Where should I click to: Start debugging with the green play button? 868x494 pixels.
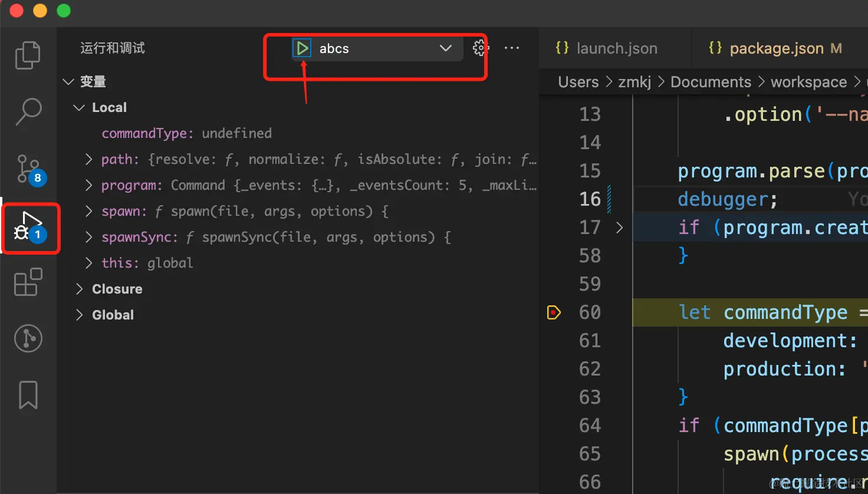click(302, 48)
